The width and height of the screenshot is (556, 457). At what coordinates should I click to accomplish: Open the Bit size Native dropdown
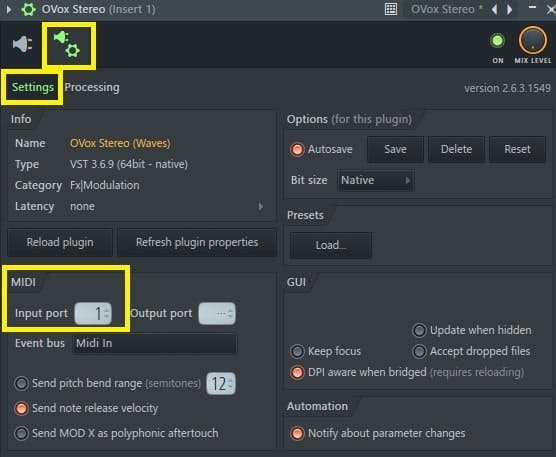pos(375,180)
